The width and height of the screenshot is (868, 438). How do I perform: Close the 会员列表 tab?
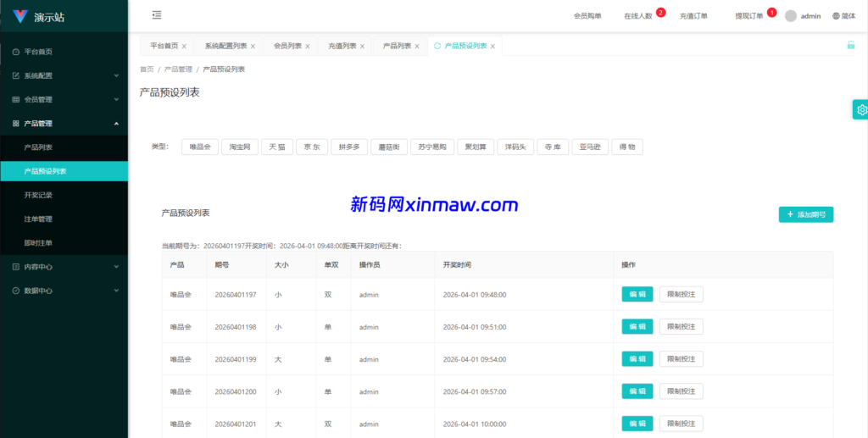[x=308, y=47]
